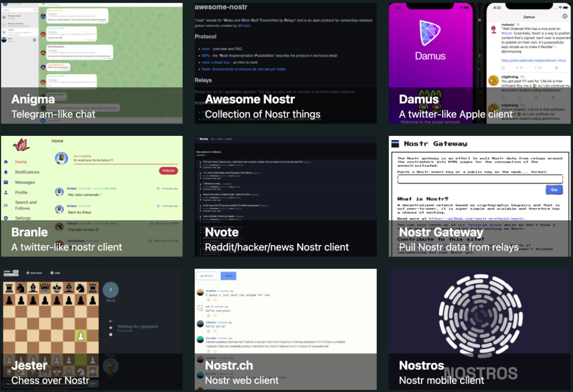The height and width of the screenshot is (392, 573).
Task: Open the Awesome Nostr collection tile
Action: pos(285,62)
